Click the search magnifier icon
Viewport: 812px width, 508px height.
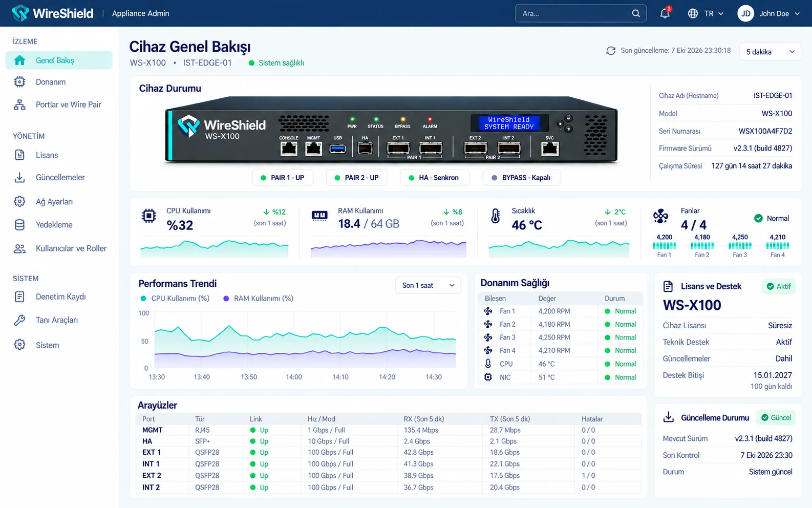636,13
